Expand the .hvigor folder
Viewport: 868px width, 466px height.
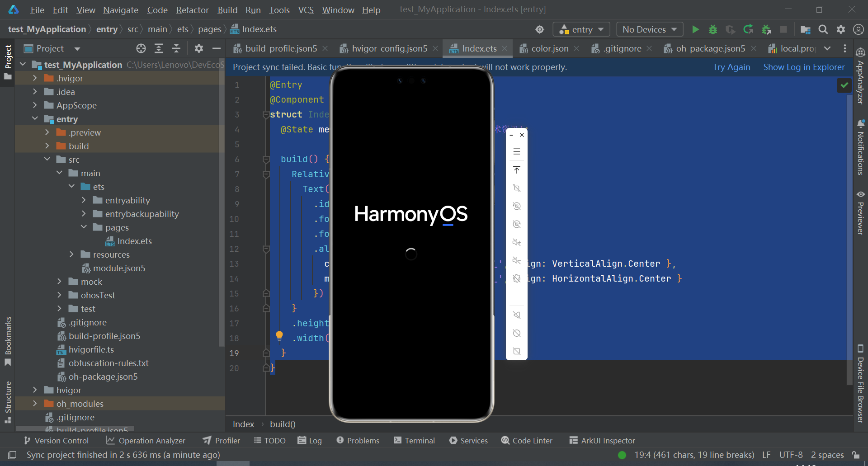[x=35, y=78]
